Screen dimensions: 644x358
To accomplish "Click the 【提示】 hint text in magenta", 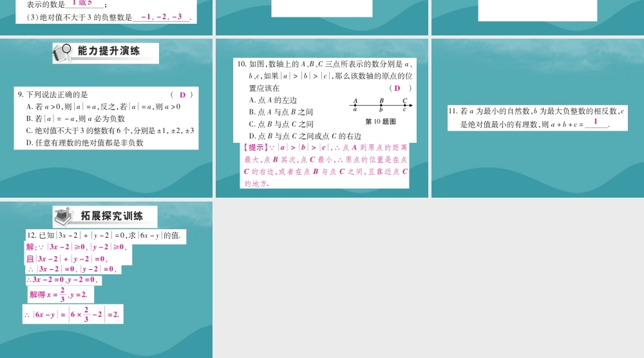I will (x=325, y=165).
